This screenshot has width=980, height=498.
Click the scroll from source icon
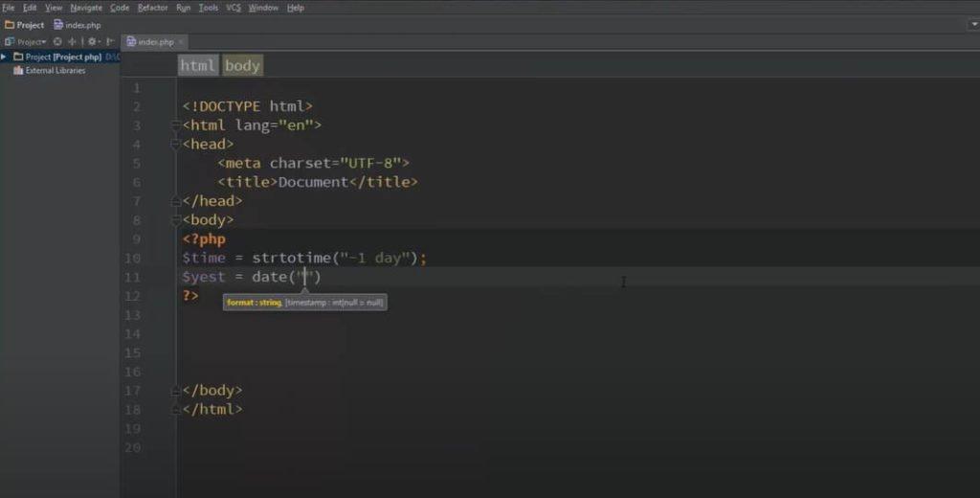(x=57, y=42)
